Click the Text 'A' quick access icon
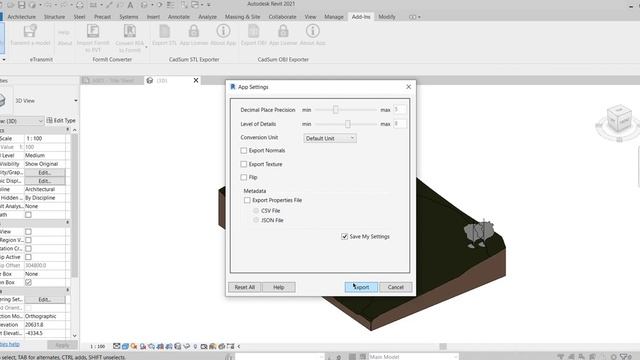Viewport: 640px width, 360px height. (130, 5)
